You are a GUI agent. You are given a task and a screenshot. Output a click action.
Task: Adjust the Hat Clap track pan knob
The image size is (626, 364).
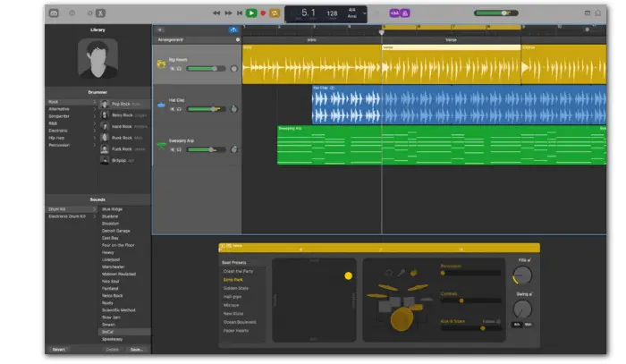[234, 109]
